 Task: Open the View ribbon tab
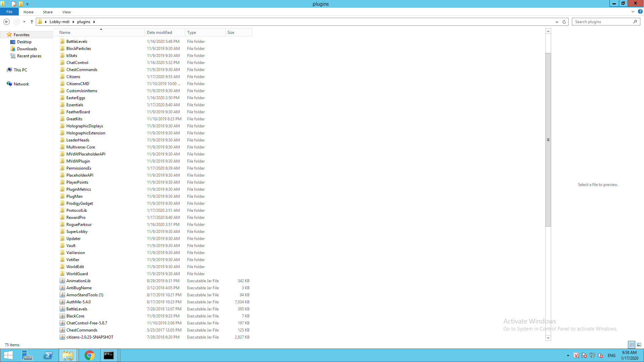[66, 12]
